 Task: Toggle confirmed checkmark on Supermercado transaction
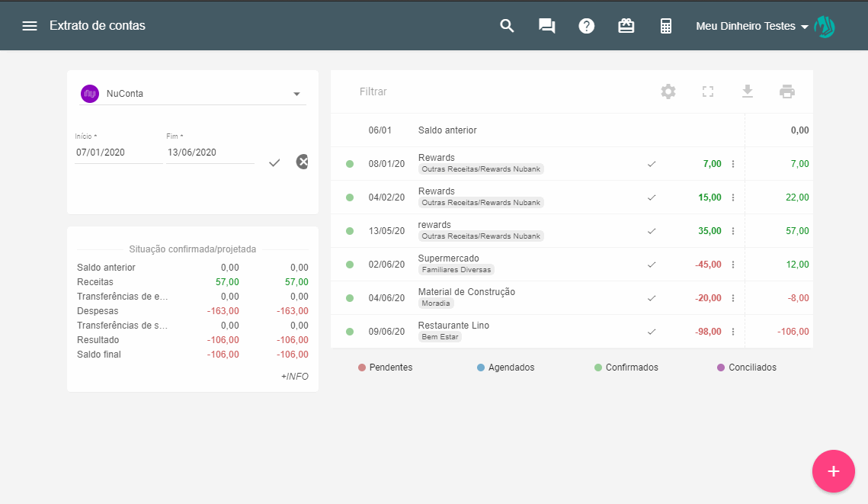[x=652, y=265]
